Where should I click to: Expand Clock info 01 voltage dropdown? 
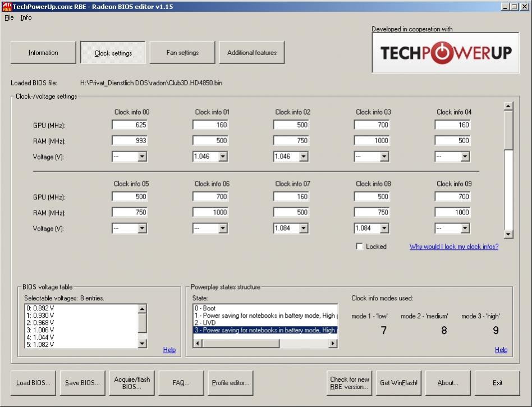223,157
